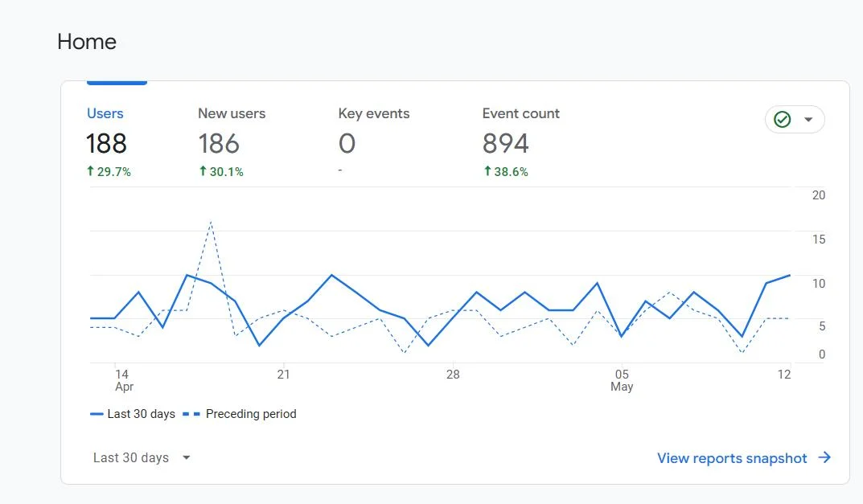
Task: Click the 188 Users total value
Action: (x=106, y=144)
